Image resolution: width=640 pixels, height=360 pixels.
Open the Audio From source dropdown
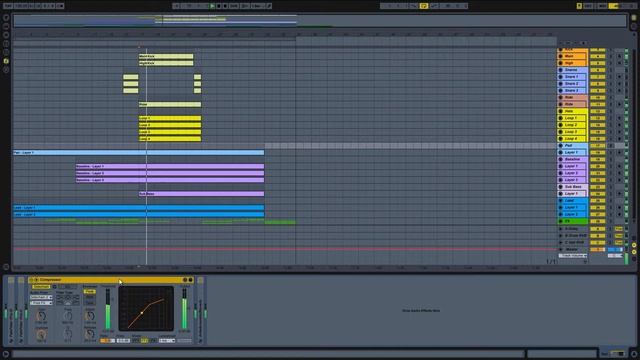tap(41, 298)
